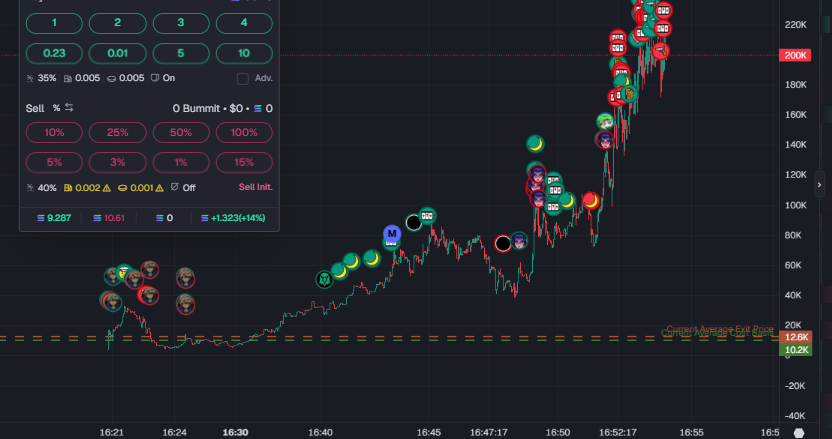The width and height of the screenshot is (832, 439).
Task: Sell 10% of position
Action: 54,132
